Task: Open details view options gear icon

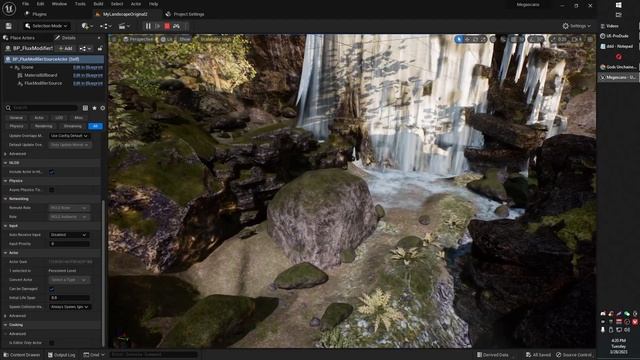Action: coord(102,108)
